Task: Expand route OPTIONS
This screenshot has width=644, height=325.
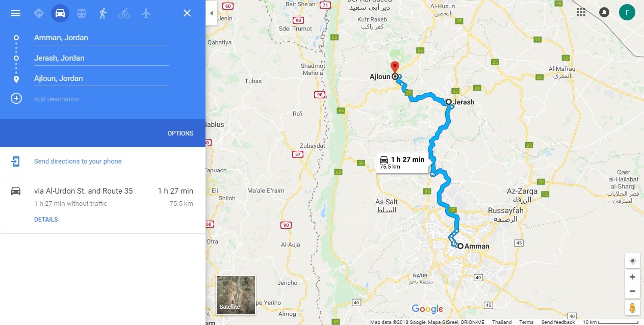Action: 181,133
